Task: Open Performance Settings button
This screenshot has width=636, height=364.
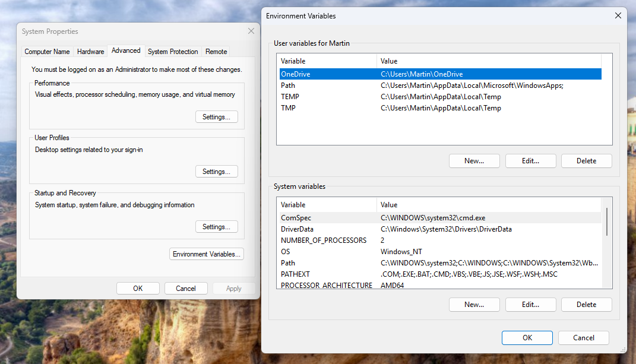Action: (x=217, y=117)
